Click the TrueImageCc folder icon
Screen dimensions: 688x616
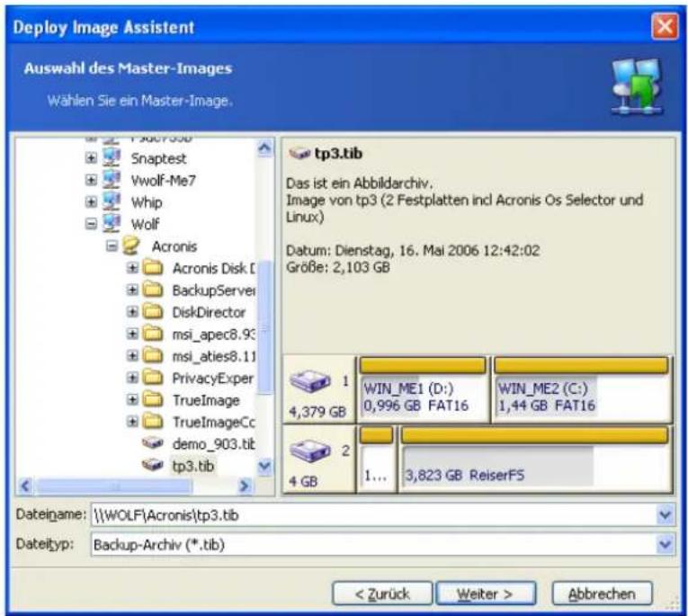153,421
